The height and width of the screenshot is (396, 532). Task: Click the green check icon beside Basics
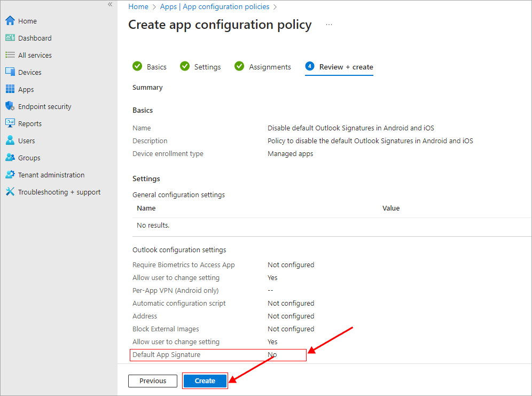137,66
